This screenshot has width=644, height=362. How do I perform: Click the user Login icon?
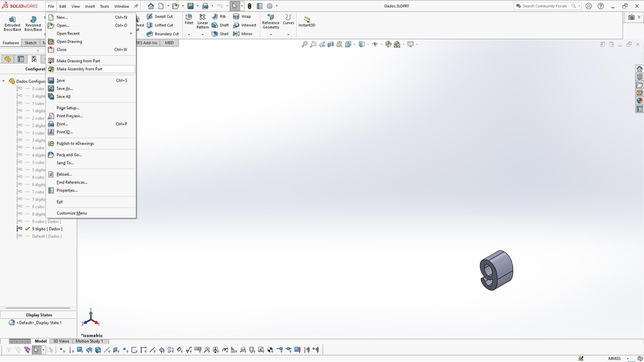tap(589, 6)
